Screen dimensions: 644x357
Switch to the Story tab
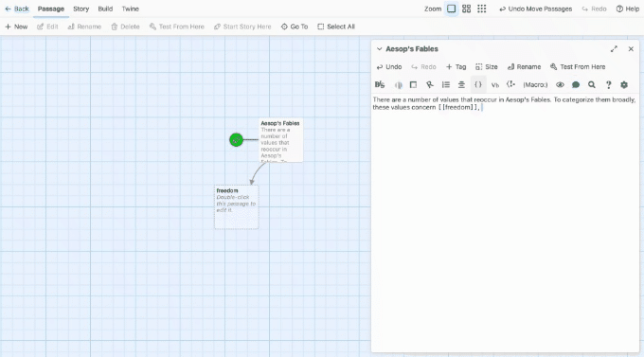[80, 9]
